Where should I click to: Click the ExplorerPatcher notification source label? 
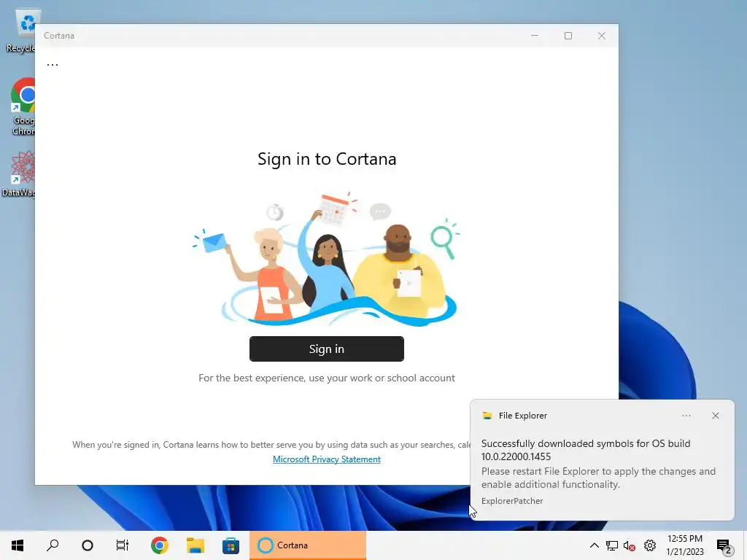pyautogui.click(x=512, y=501)
